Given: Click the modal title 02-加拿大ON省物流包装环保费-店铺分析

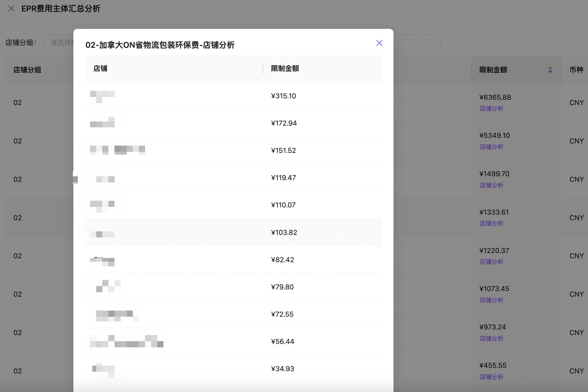Looking at the screenshot, I should (160, 45).
